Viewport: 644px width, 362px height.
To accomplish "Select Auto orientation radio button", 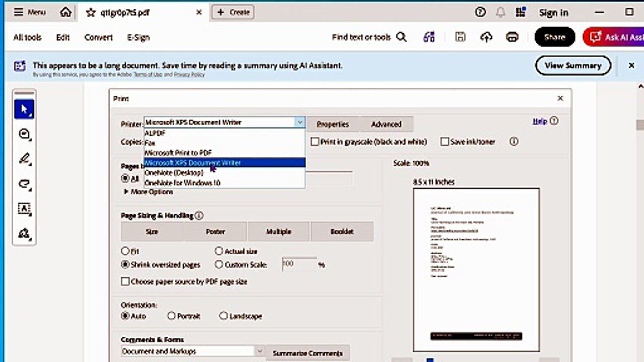I will (x=125, y=316).
